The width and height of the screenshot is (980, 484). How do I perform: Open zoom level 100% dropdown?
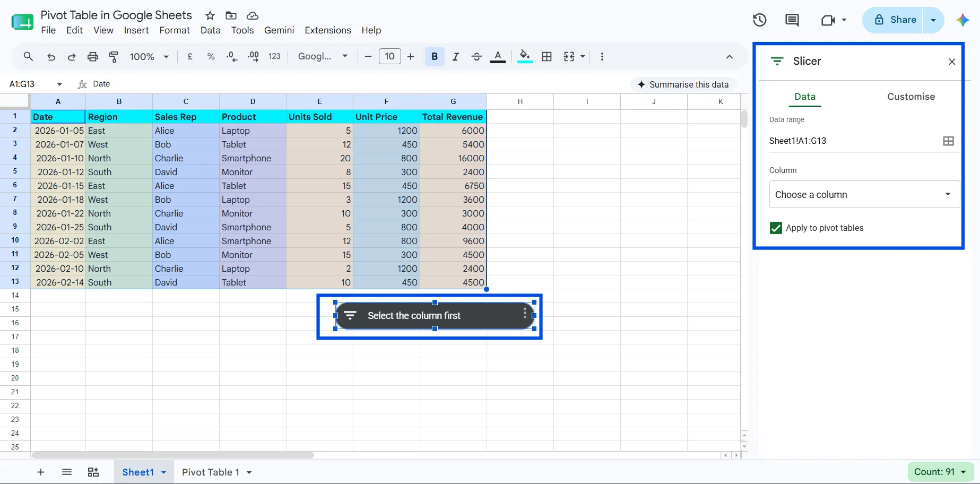(x=149, y=56)
